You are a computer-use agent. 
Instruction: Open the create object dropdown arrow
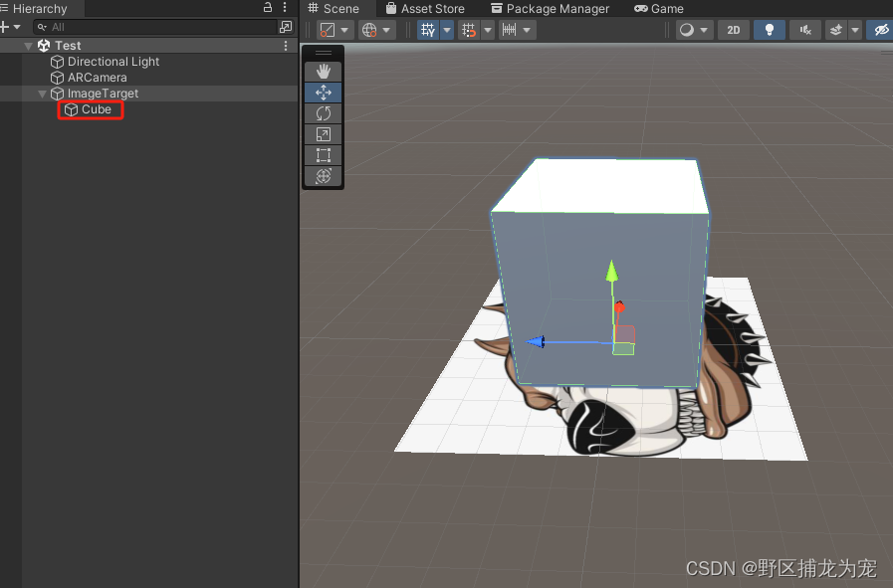pos(17,27)
